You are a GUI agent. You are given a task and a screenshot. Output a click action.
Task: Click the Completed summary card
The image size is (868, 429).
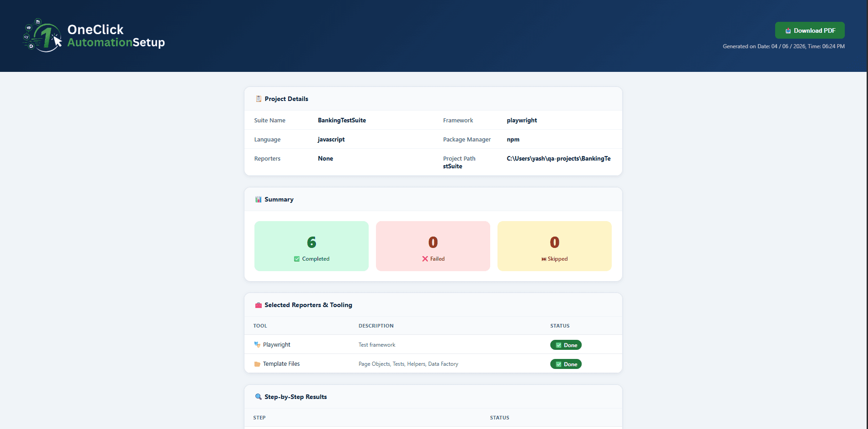[311, 246]
